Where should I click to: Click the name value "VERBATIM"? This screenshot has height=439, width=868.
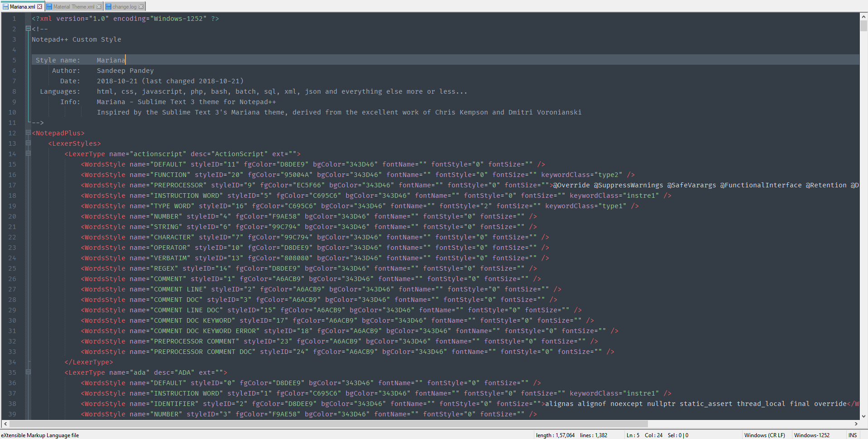[170, 258]
